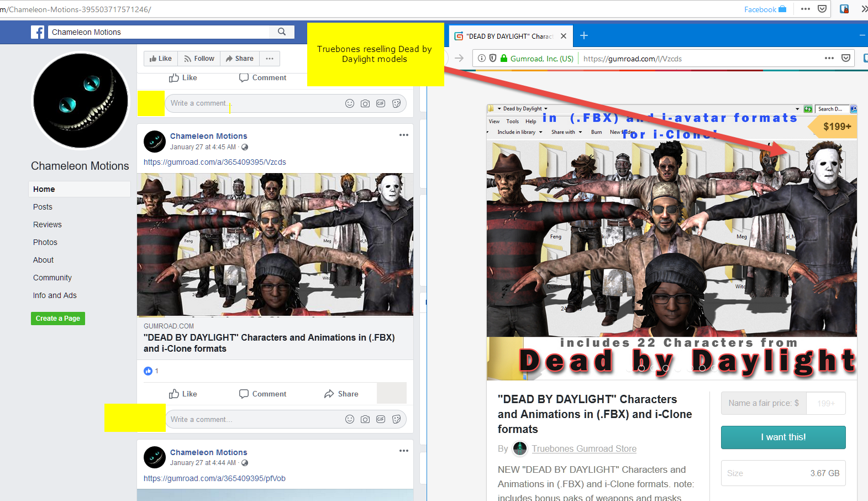Add sticker in lower comment box
This screenshot has height=501, width=868.
396,419
